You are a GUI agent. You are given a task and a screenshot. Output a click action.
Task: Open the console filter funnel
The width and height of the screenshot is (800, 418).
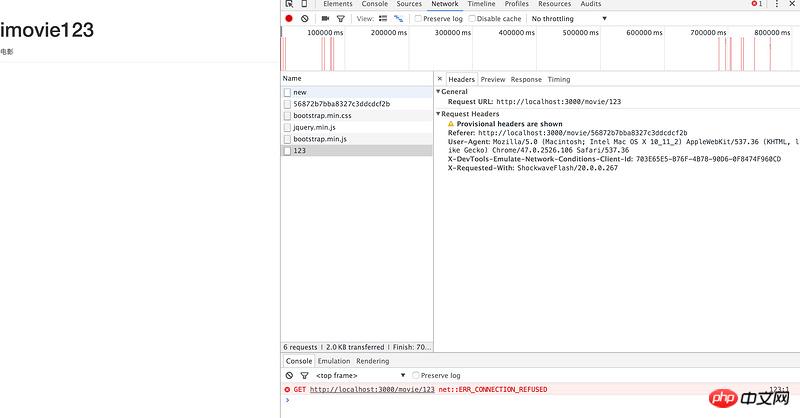305,375
